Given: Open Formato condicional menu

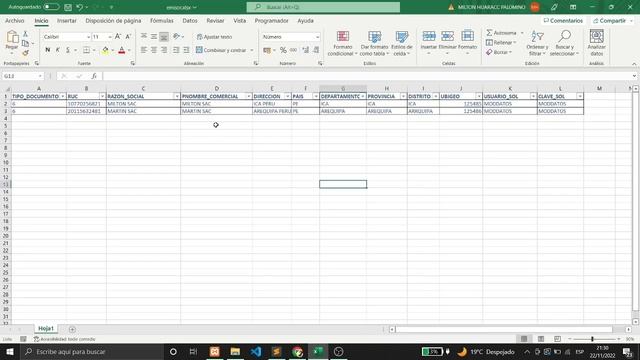Looking at the screenshot, I should [x=342, y=43].
